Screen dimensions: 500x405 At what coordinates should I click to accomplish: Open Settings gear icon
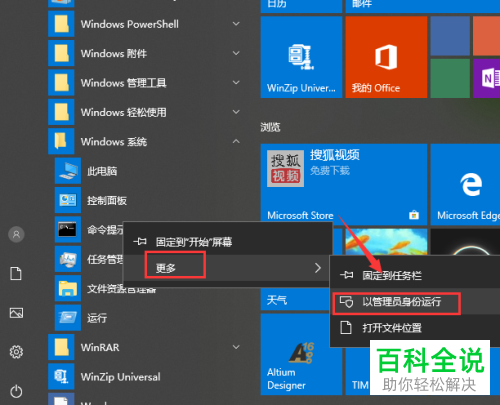click(16, 352)
